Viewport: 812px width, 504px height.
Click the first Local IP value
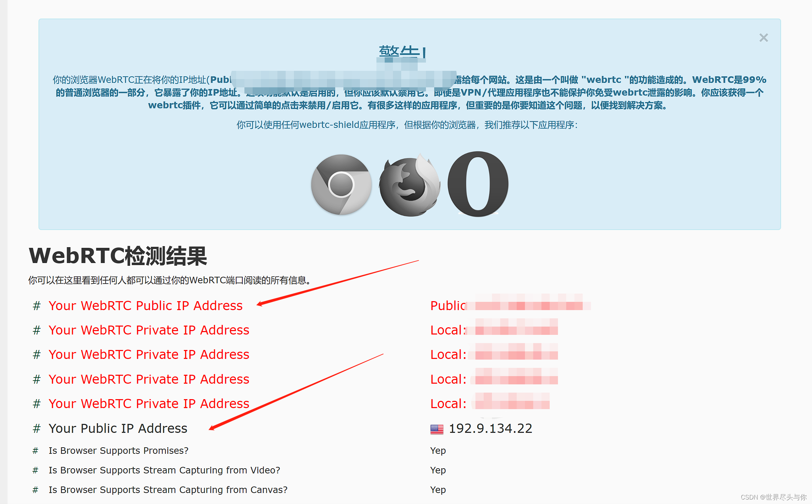494,330
